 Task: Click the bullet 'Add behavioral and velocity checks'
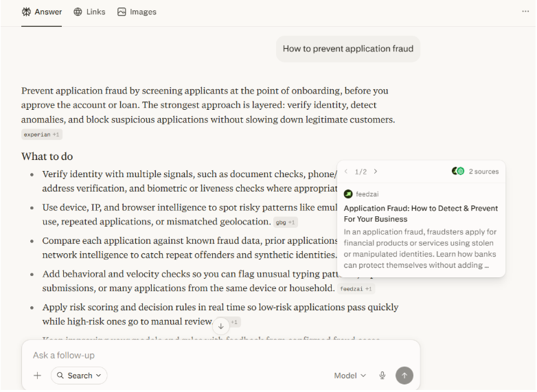[188, 281]
